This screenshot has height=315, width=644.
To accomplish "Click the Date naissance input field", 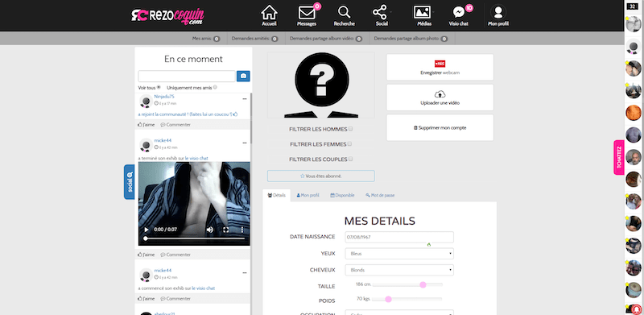I will coord(399,238).
